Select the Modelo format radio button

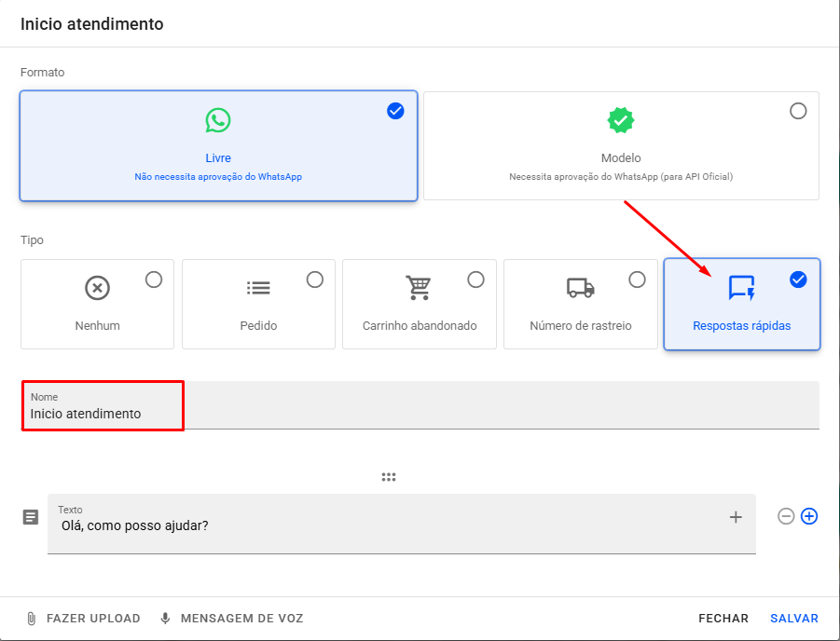click(798, 111)
